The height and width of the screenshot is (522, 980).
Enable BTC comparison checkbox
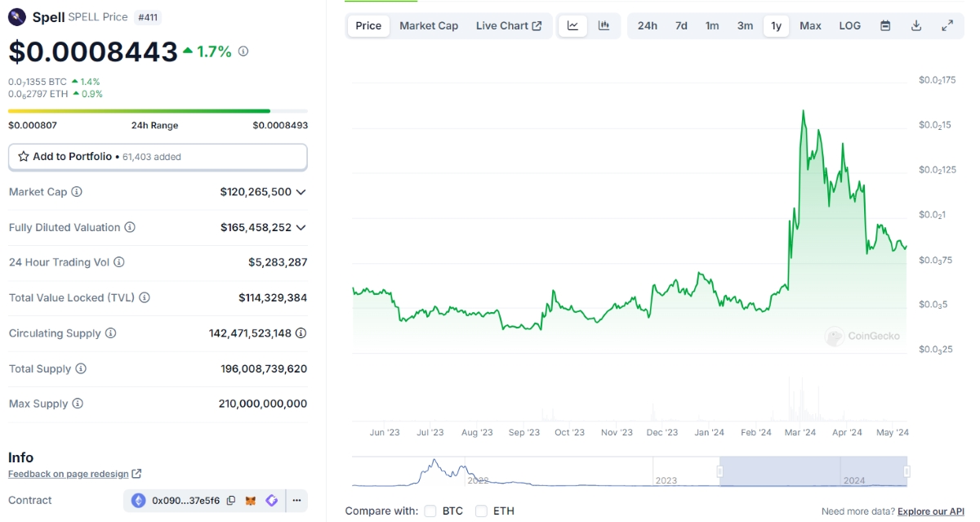[430, 511]
